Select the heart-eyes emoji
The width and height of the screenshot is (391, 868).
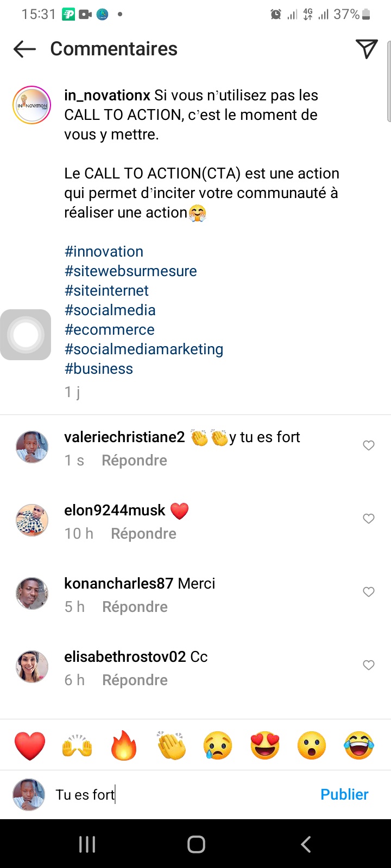pos(265,745)
